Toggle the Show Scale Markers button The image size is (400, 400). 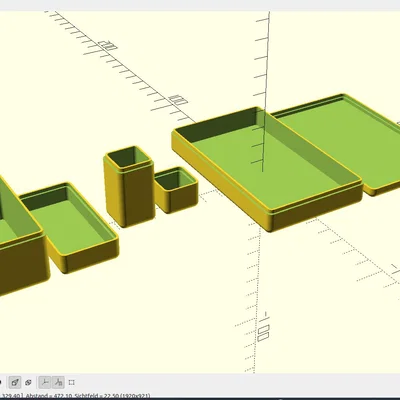click(58, 382)
